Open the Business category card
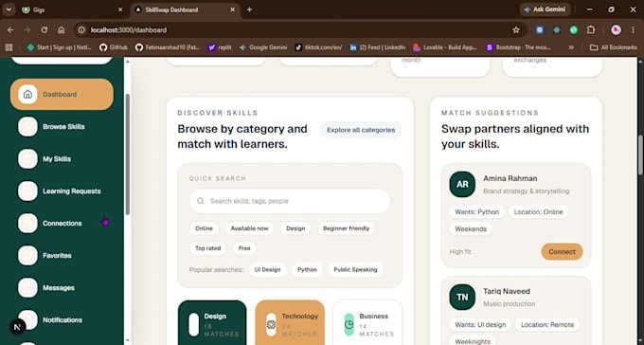Viewport: 644px width, 345px height. 367,323
